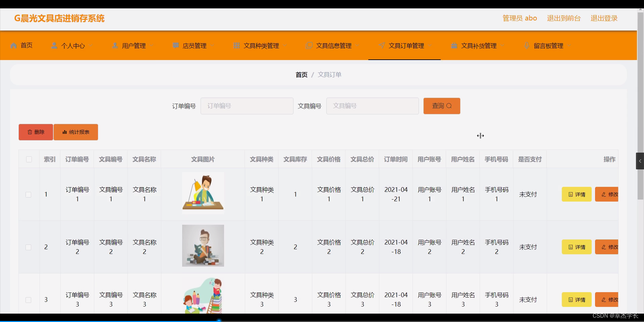This screenshot has height=322, width=644.
Task: Expand the 文具补货管理 dropdown arrow
Action: [x=503, y=46]
